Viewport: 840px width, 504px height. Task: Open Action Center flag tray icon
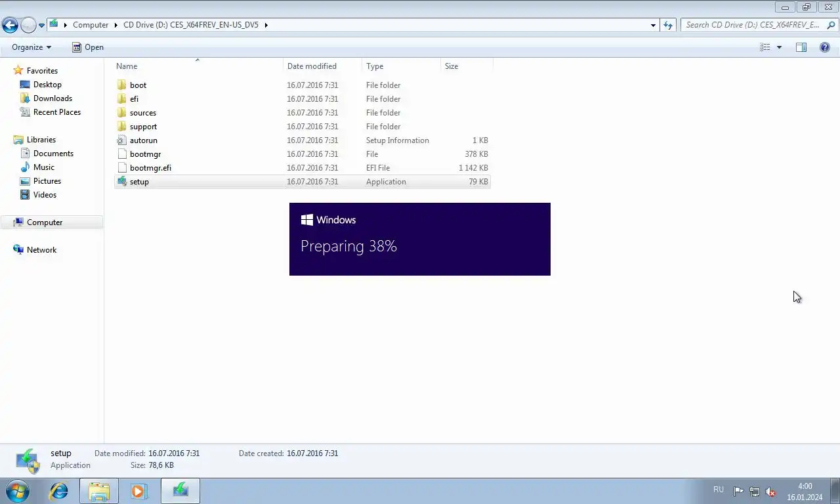[738, 492]
